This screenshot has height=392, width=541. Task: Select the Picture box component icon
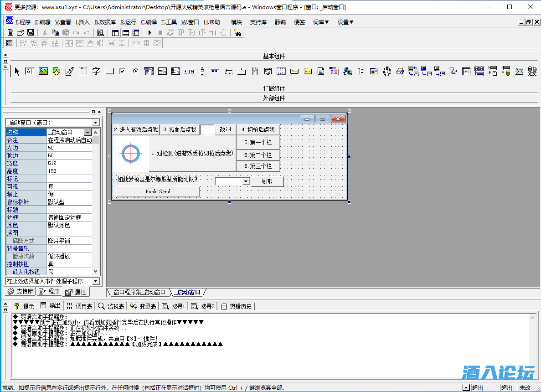point(43,71)
